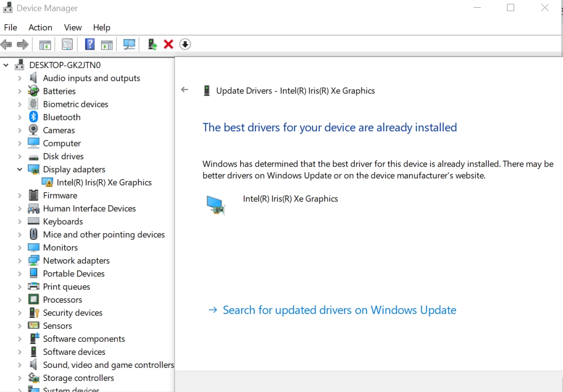
Task: Expand the Disk drives node
Action: [x=20, y=156]
